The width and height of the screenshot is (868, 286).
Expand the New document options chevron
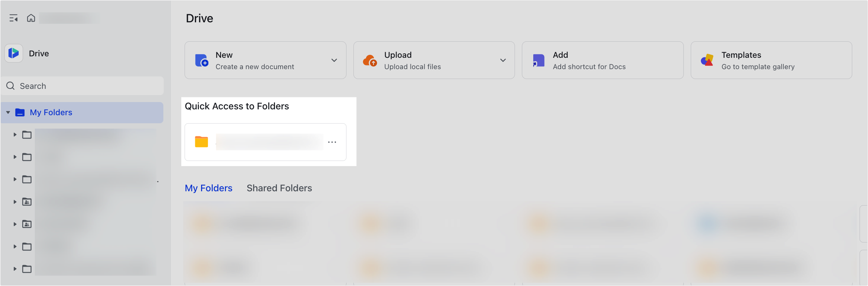(x=334, y=60)
